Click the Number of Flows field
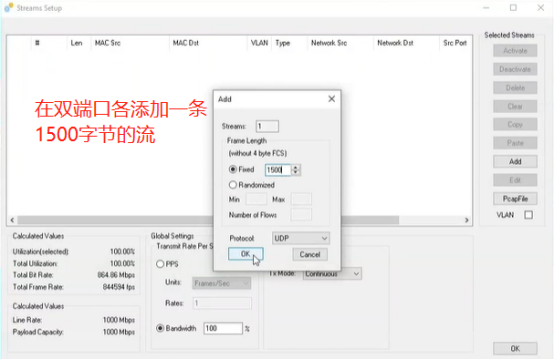 coord(301,215)
